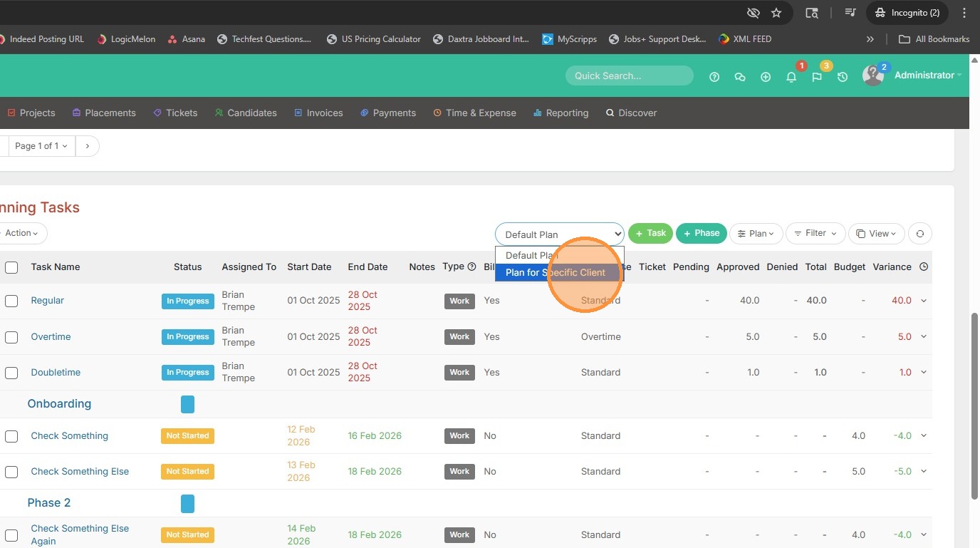Click the clock icon in table header

pos(924,267)
